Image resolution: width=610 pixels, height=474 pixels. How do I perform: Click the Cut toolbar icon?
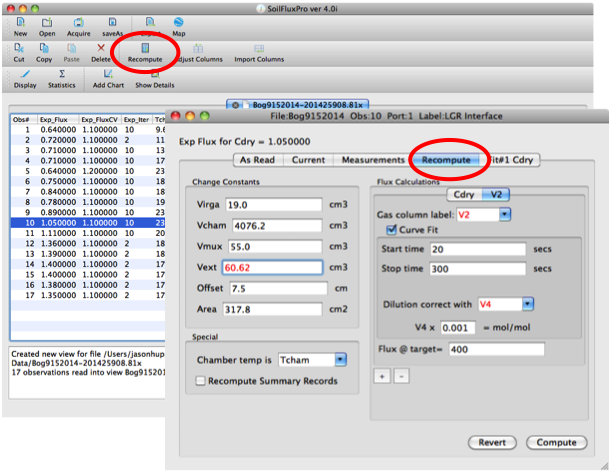19,53
